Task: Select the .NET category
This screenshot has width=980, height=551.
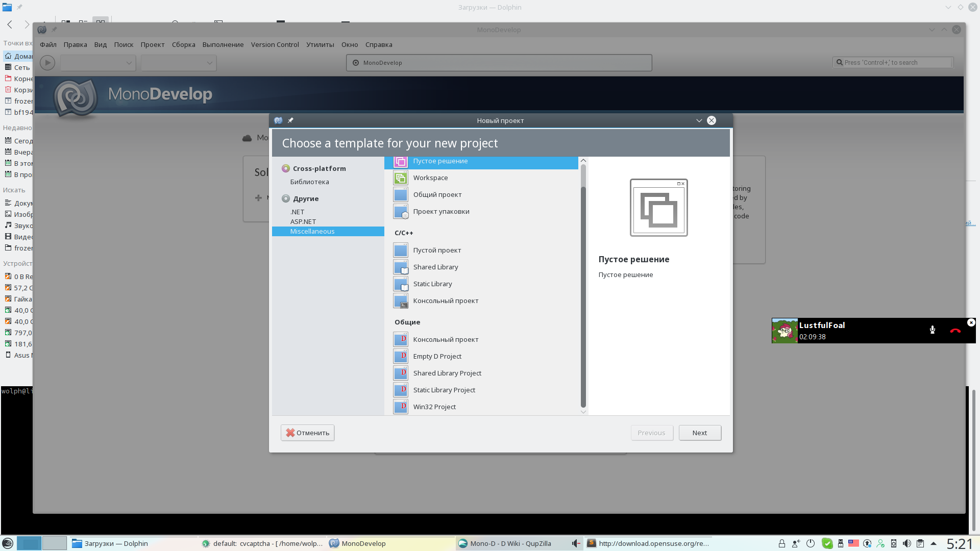Action: [x=297, y=212]
